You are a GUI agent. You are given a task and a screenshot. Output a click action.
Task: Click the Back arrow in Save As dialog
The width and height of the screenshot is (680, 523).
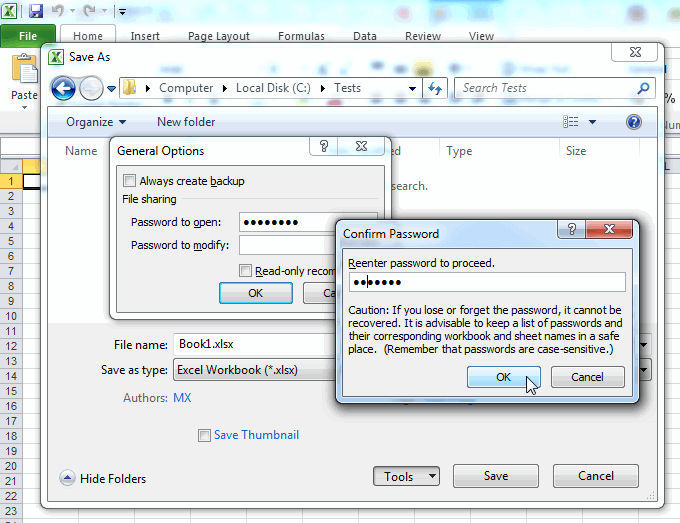point(64,88)
